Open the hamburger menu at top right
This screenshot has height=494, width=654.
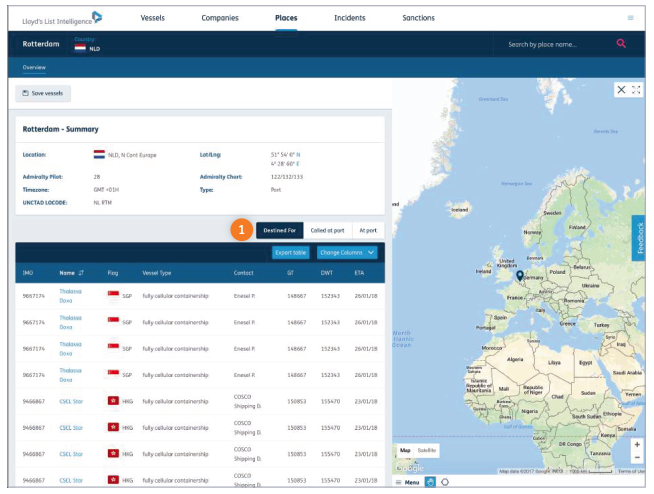coord(630,18)
